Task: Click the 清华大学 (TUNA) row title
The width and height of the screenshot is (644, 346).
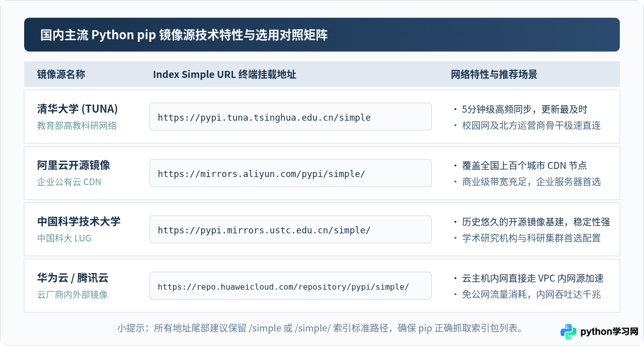Action: (77, 109)
